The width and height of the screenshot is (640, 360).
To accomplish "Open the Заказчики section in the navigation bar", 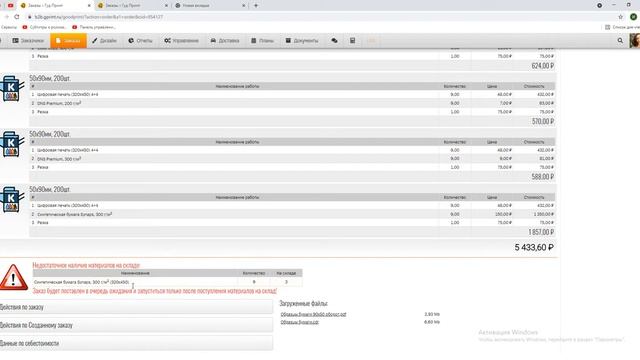I will 28,41.
